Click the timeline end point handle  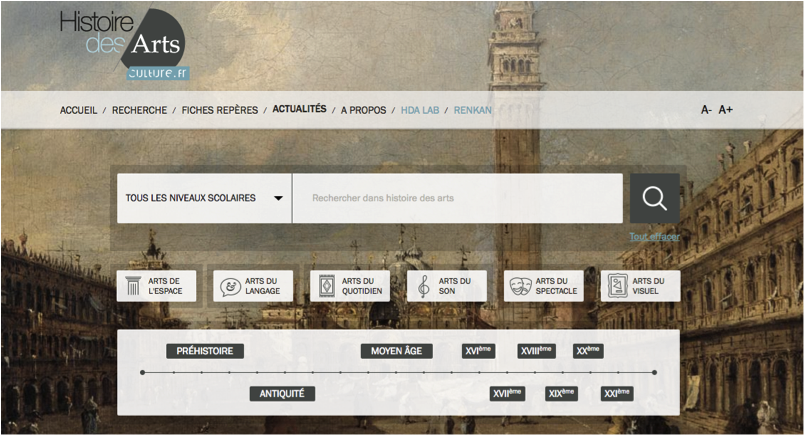[x=654, y=372]
